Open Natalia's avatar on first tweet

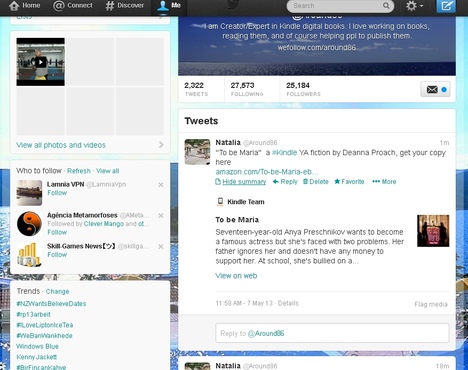tap(197, 152)
